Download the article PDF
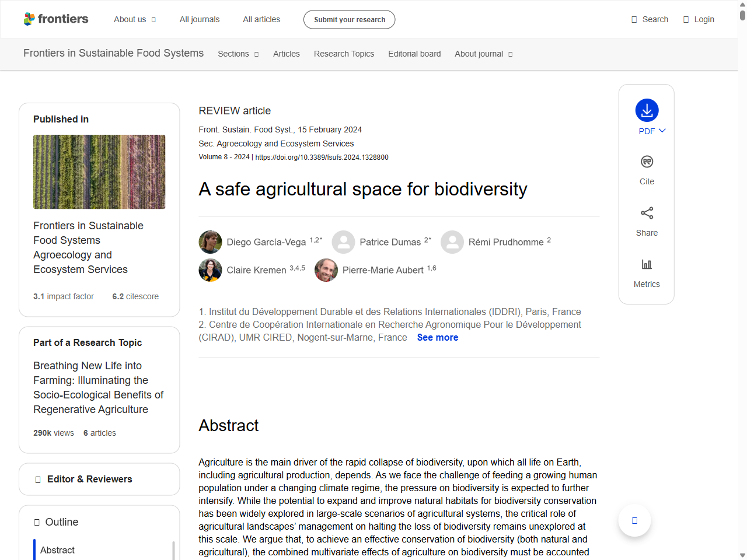The image size is (747, 560). (x=646, y=111)
